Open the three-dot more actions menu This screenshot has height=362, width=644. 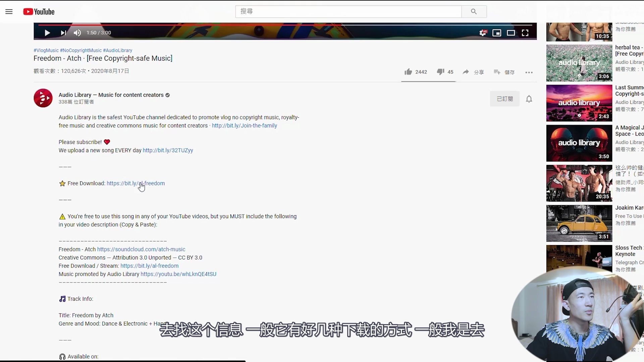point(529,72)
